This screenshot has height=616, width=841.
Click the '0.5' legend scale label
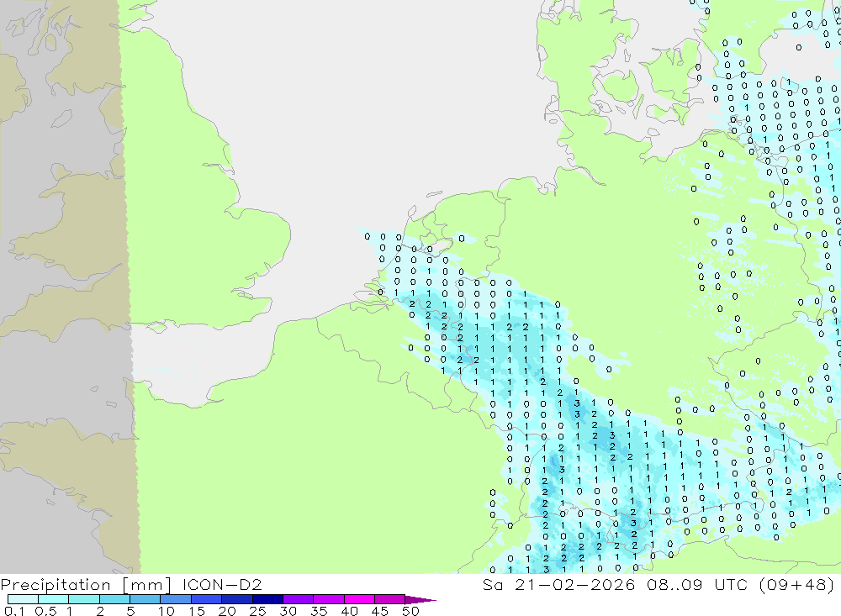tap(45, 611)
